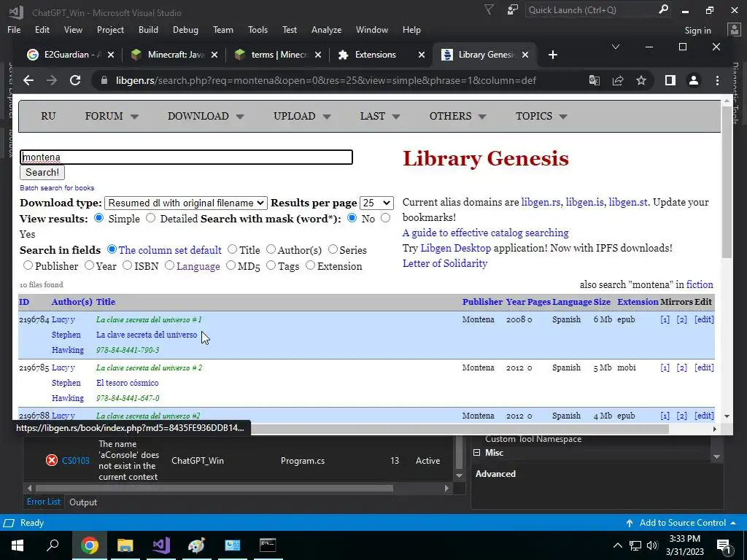Click mirror [1] for ID 2196784

[x=665, y=319]
